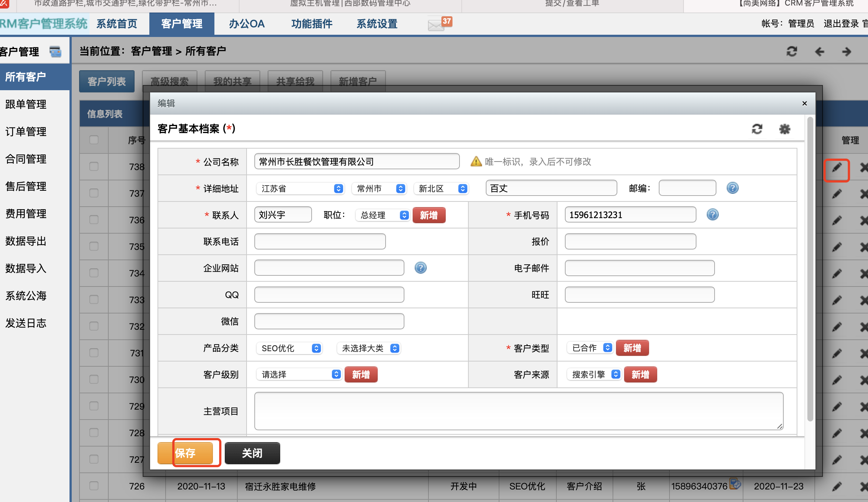Click the refresh icon in edit dialog header
Screen dimensions: 868x502
point(757,129)
